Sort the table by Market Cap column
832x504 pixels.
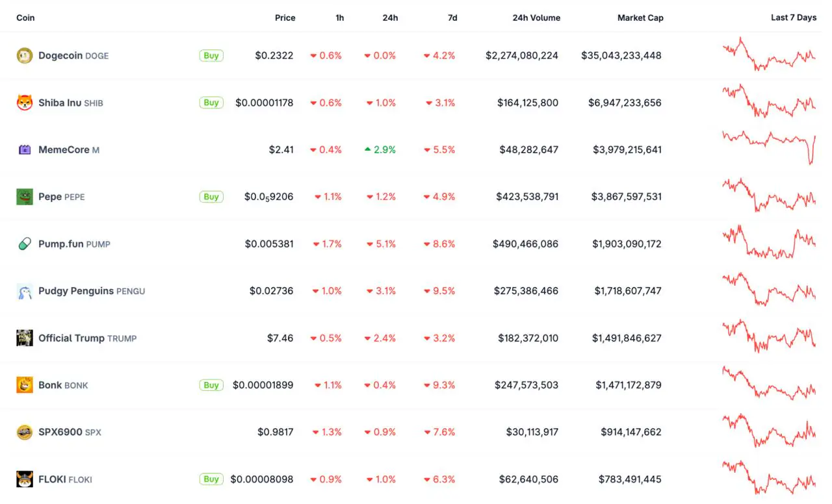tap(640, 18)
